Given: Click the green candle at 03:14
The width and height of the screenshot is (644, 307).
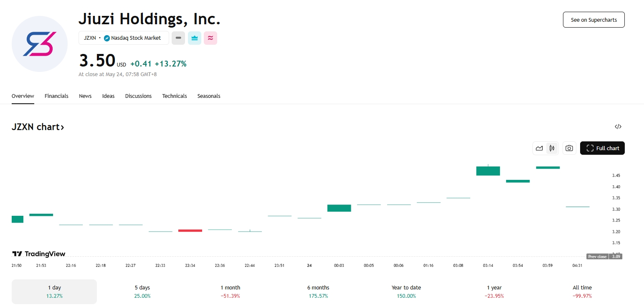Looking at the screenshot, I should 488,171.
